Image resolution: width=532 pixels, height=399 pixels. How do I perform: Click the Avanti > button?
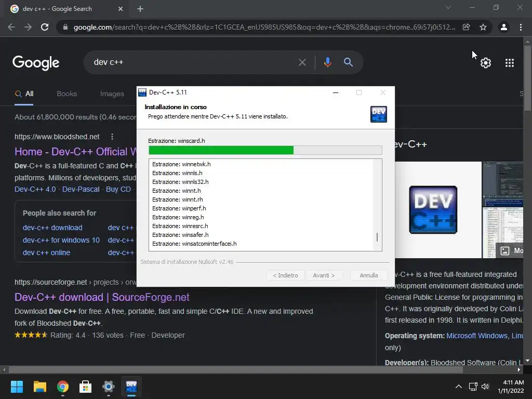click(324, 275)
